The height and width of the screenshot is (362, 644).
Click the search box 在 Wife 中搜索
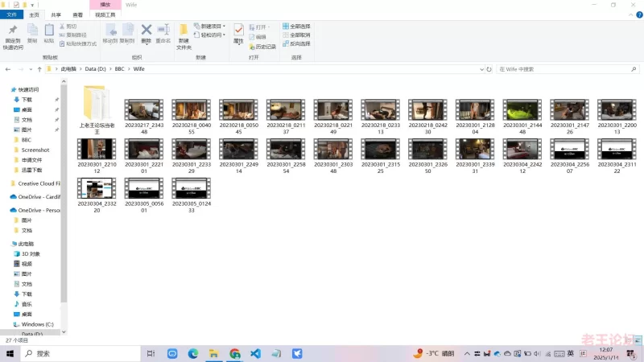(x=568, y=69)
